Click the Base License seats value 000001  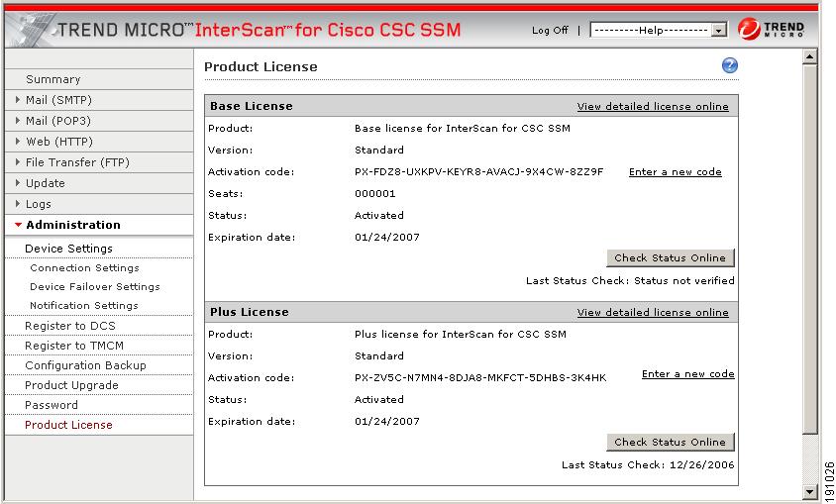pyautogui.click(x=374, y=194)
